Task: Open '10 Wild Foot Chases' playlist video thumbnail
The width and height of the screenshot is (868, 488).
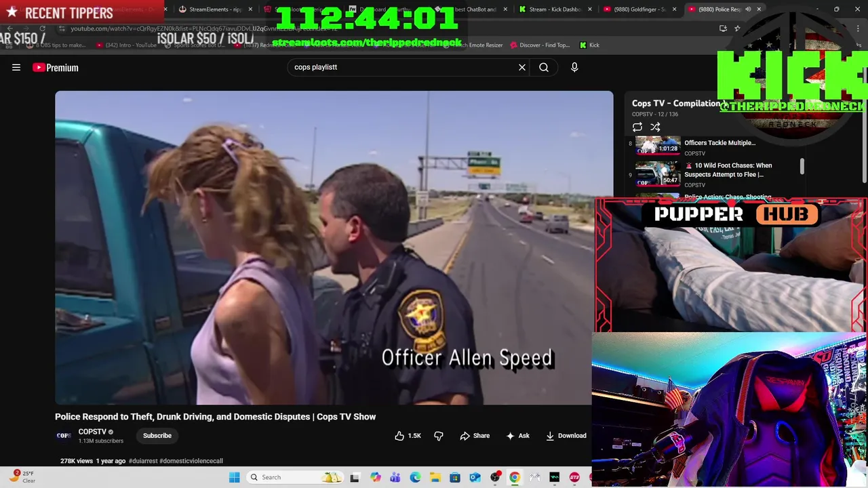Action: (x=658, y=173)
